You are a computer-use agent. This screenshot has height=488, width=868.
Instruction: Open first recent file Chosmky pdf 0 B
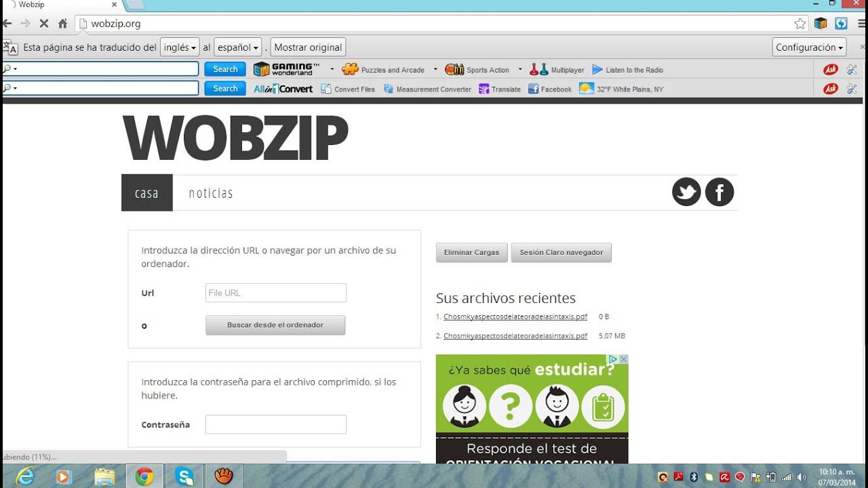515,317
